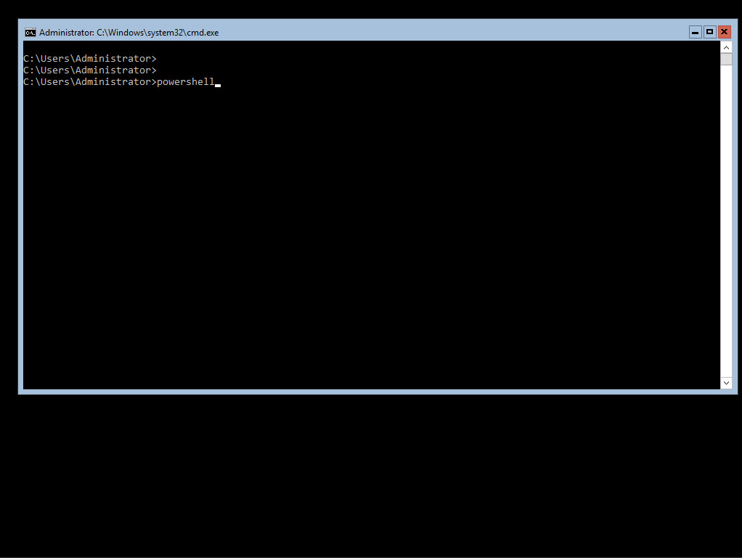Minimize the cmd.exe window
This screenshot has height=560, width=742.
[x=695, y=32]
